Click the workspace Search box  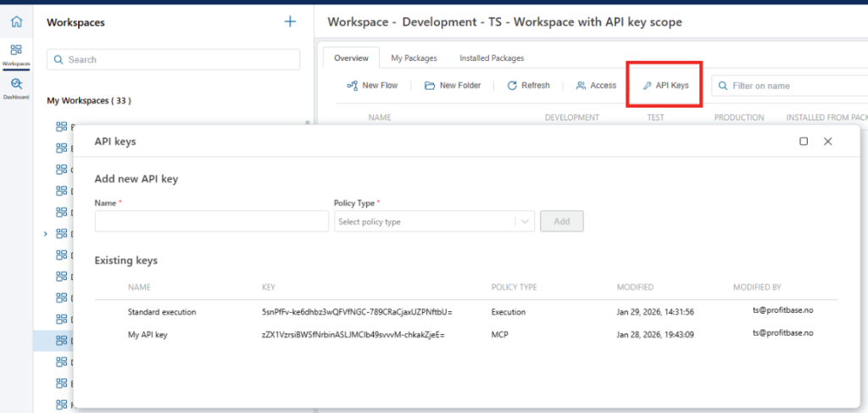pos(173,59)
